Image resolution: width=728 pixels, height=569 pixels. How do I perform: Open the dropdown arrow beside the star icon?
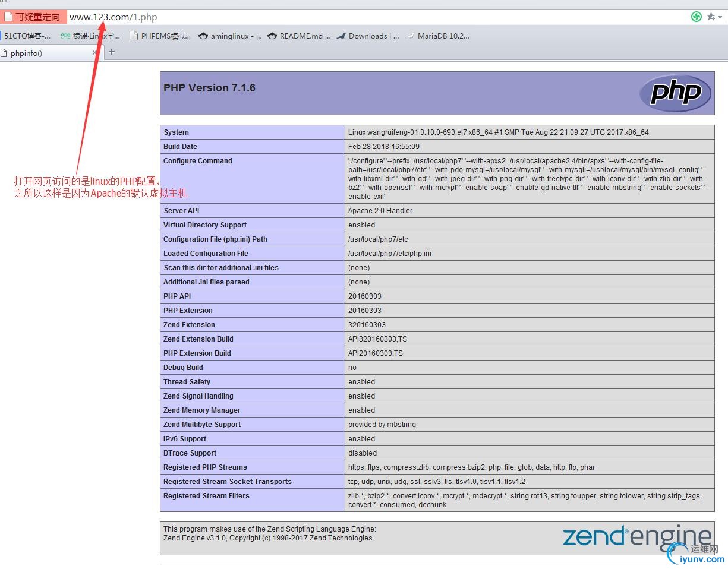tap(720, 17)
